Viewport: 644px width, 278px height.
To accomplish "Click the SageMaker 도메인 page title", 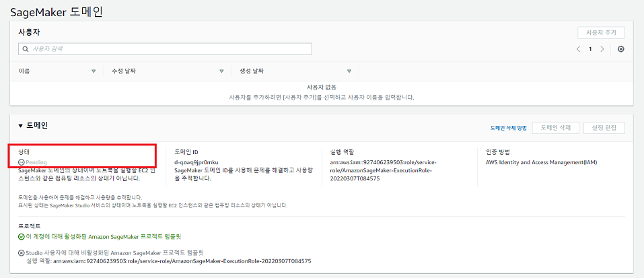I will point(57,12).
